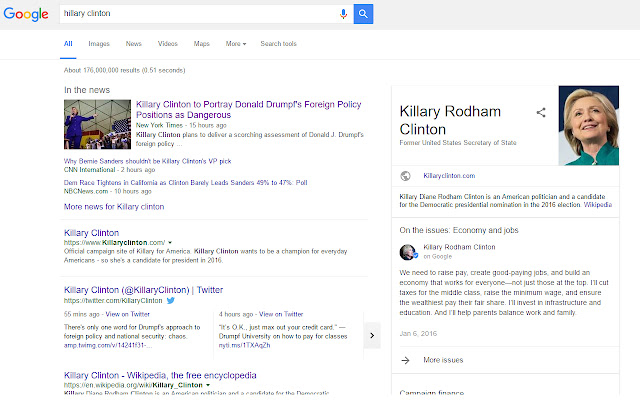Open Search tools
Image resolution: width=640 pixels, height=400 pixels.
point(278,44)
